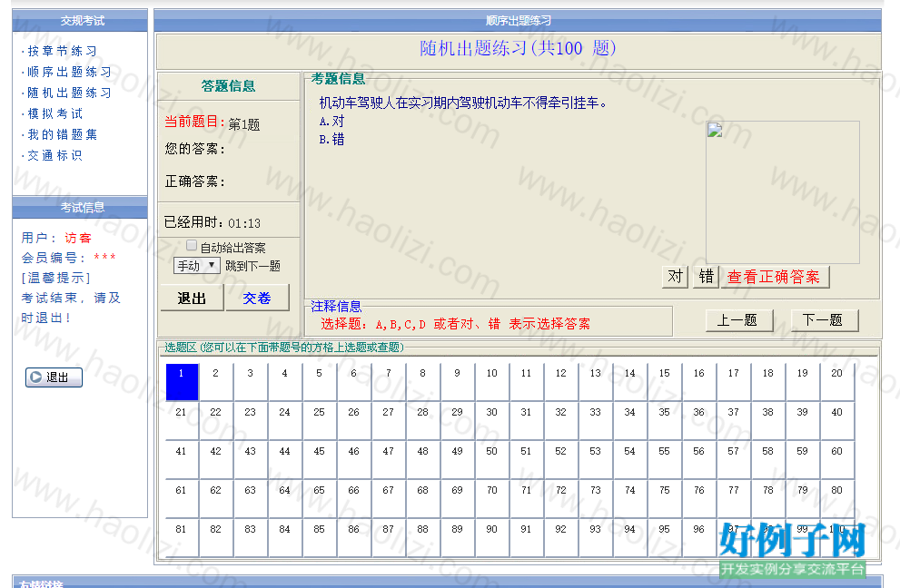Jump to question 50
This screenshot has height=588, width=900.
(x=492, y=459)
